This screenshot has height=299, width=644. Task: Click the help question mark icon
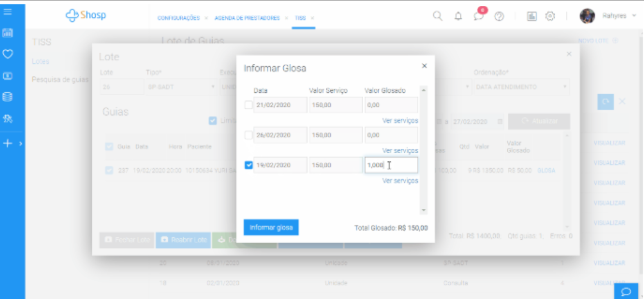[x=499, y=16]
